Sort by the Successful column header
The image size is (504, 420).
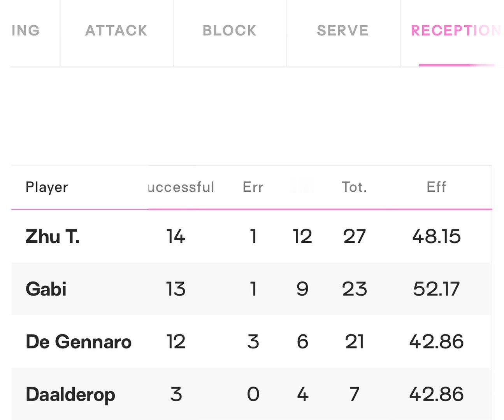[181, 187]
